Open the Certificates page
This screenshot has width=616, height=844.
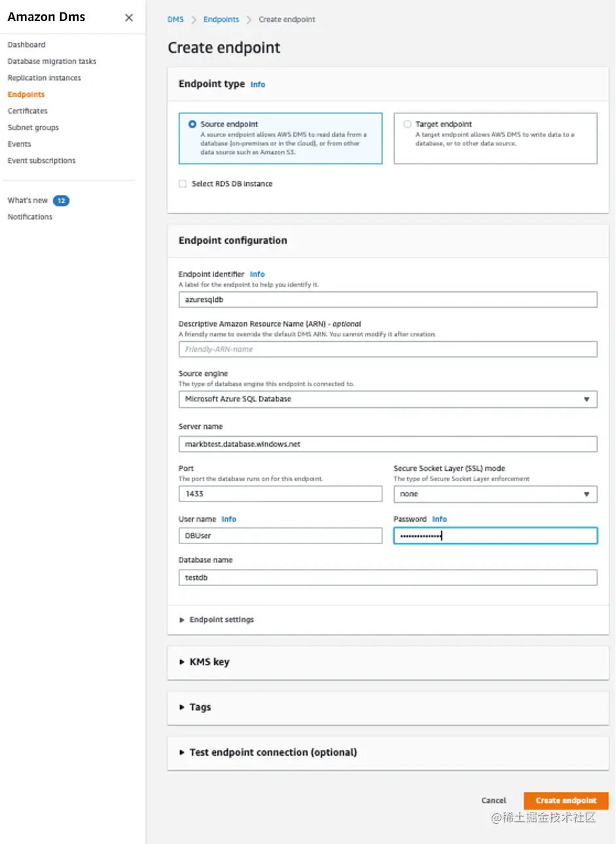click(x=27, y=111)
